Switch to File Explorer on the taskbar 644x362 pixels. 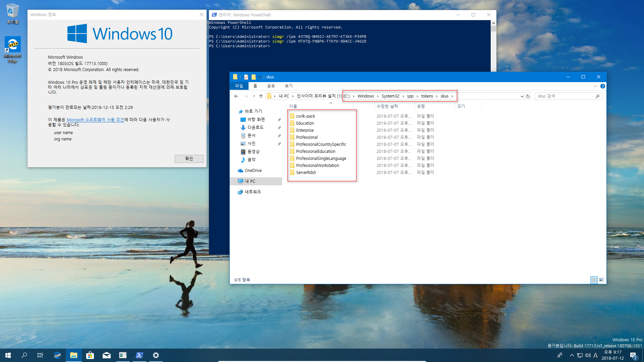74,355
